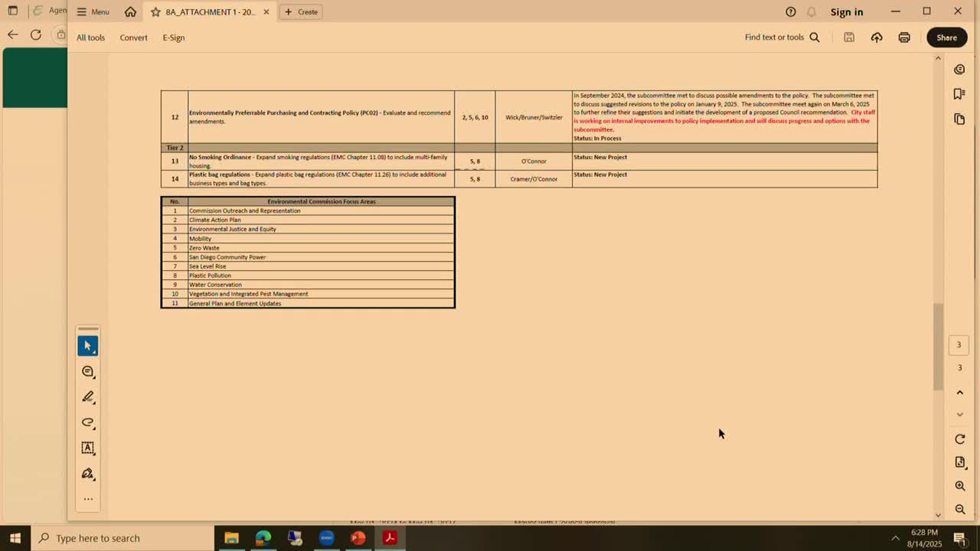
Task: Open the Windows Start button
Action: click(x=15, y=538)
